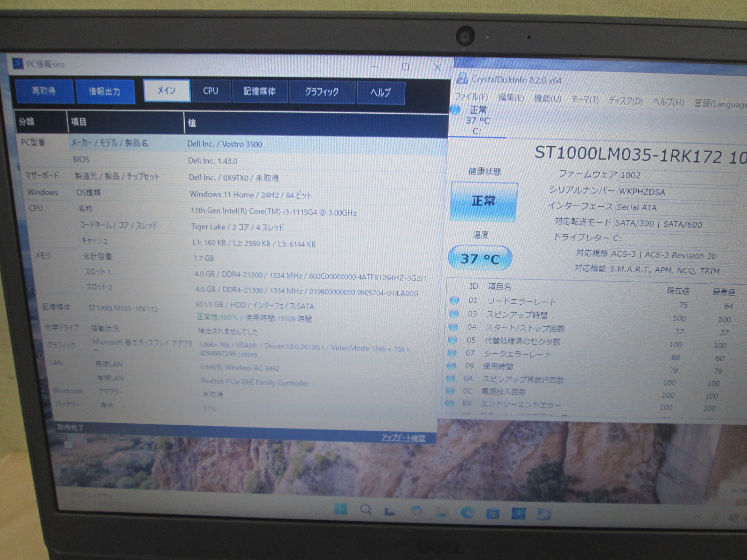The image size is (747, 560).
Task: Click the 情報出力 button
Action: (105, 91)
